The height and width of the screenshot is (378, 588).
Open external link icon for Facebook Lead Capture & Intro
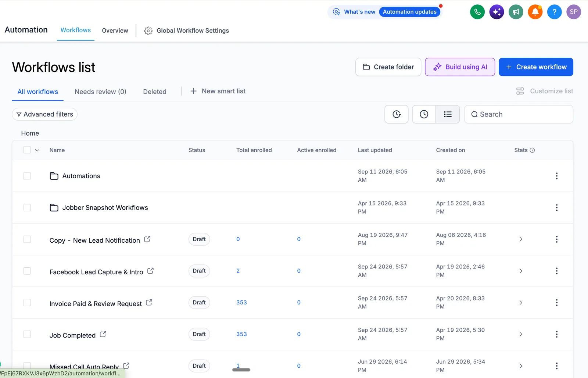[x=150, y=271]
